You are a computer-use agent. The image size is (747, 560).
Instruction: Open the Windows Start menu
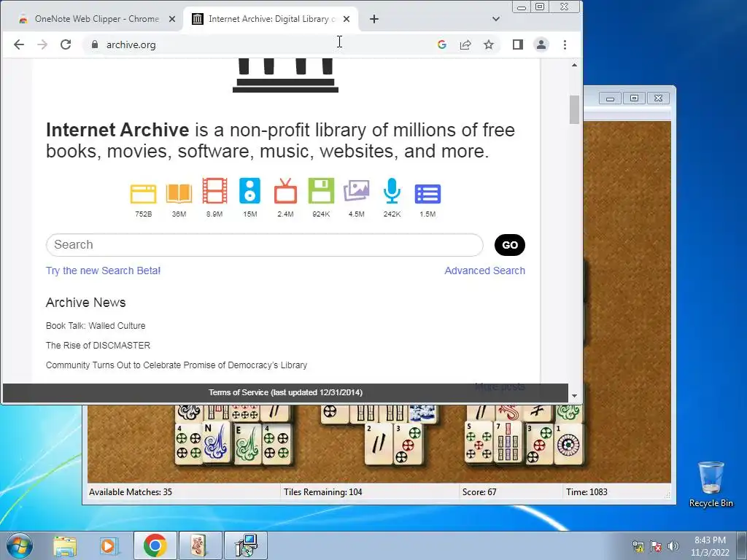19,545
